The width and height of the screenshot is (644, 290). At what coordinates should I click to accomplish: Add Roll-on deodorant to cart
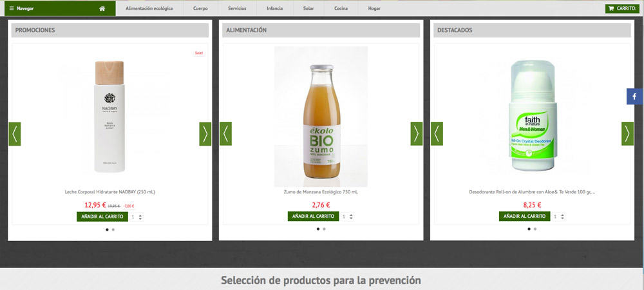[x=524, y=216]
